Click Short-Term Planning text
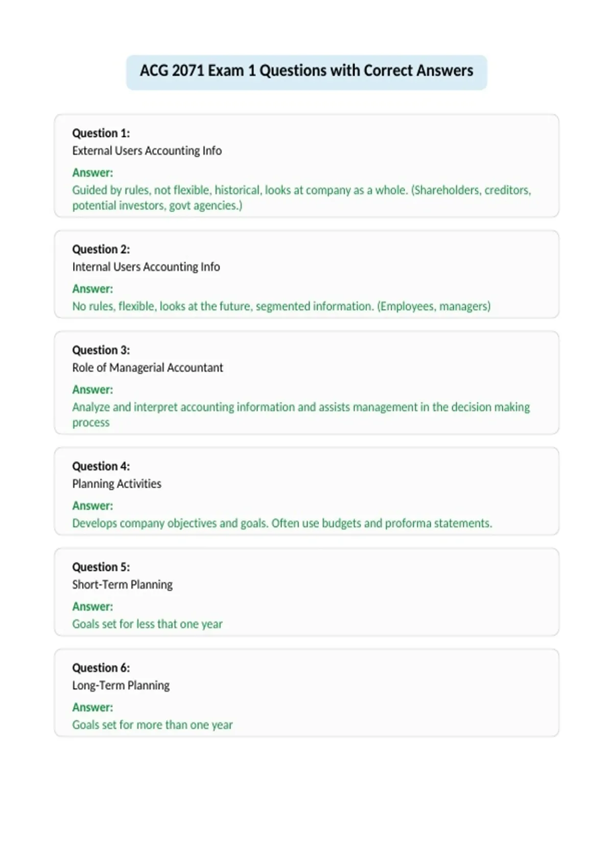613x868 pixels. click(123, 585)
